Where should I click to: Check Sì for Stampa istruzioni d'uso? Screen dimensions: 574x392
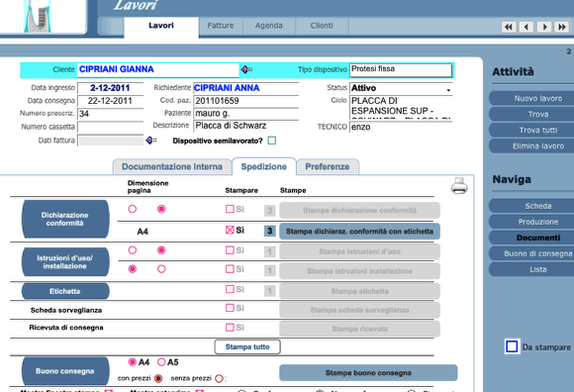pyautogui.click(x=230, y=250)
